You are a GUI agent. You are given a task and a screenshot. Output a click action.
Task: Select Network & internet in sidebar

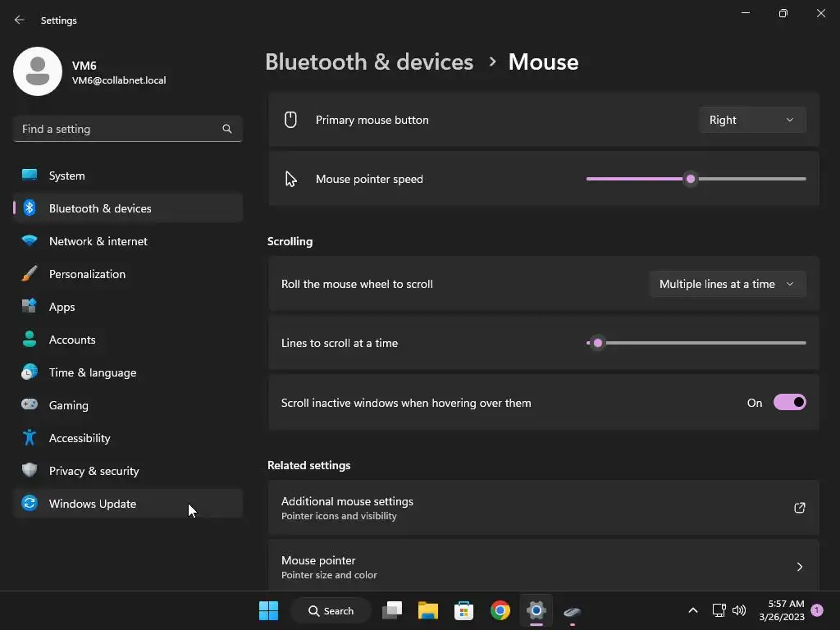tap(128, 240)
